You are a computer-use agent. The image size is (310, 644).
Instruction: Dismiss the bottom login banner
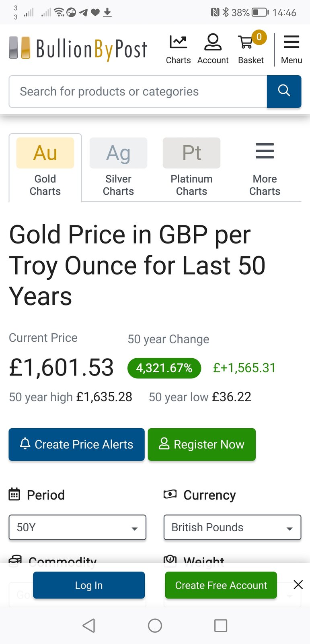(298, 584)
